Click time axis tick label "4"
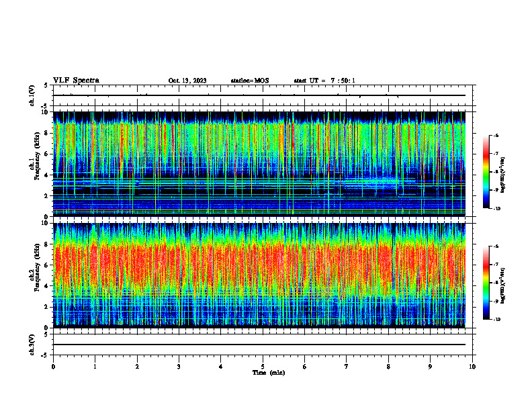Screen dimensions: 532x411 pos(221,367)
